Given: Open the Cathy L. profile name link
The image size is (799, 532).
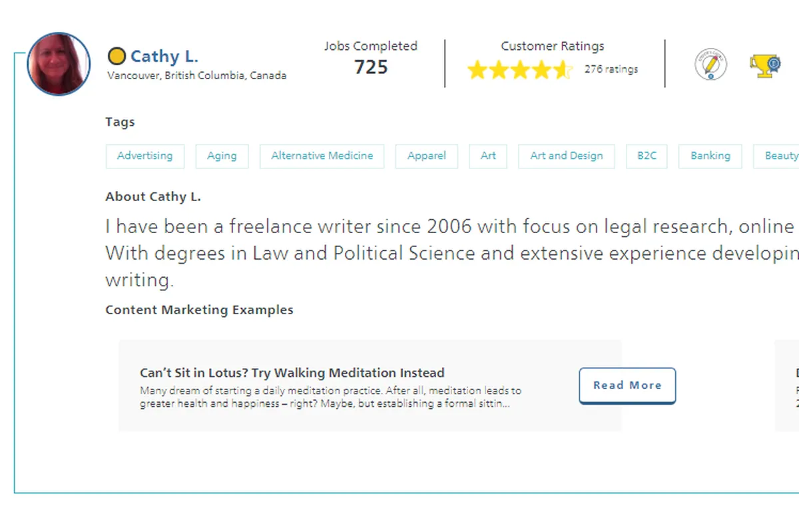Looking at the screenshot, I should coord(164,57).
